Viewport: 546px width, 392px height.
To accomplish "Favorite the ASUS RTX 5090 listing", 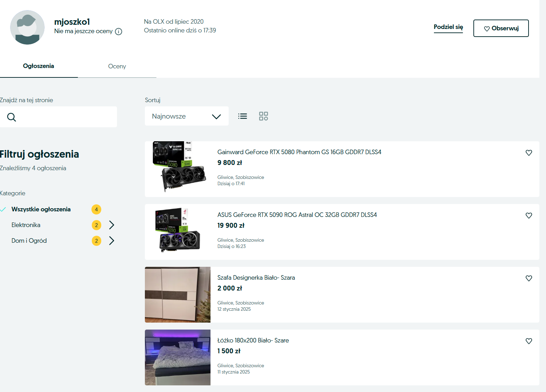I will click(529, 216).
